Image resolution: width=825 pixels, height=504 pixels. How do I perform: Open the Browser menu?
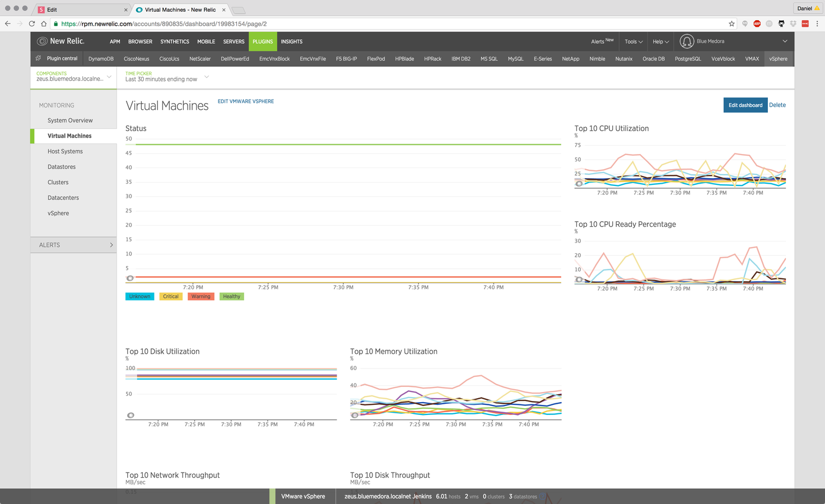[x=140, y=41]
